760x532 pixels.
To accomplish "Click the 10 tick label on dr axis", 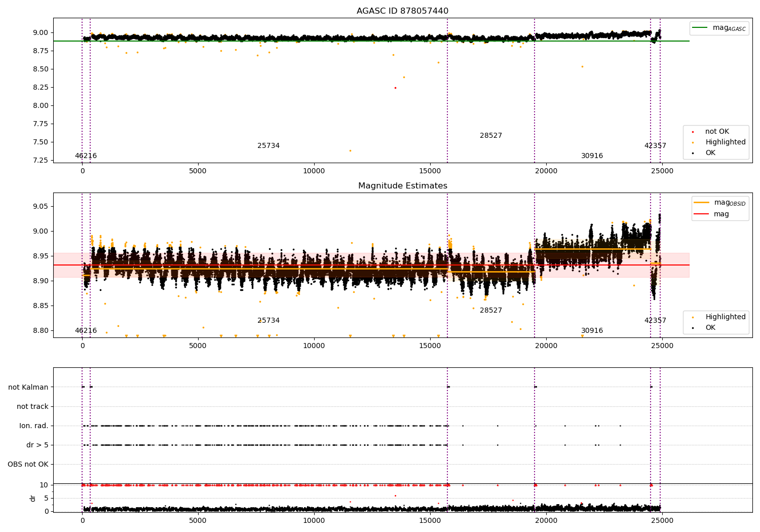I will click(44, 485).
